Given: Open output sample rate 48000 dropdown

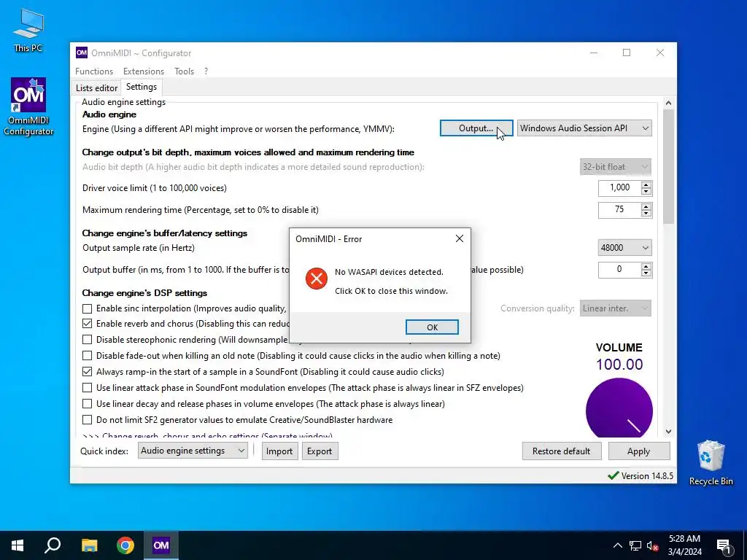Looking at the screenshot, I should (x=624, y=248).
